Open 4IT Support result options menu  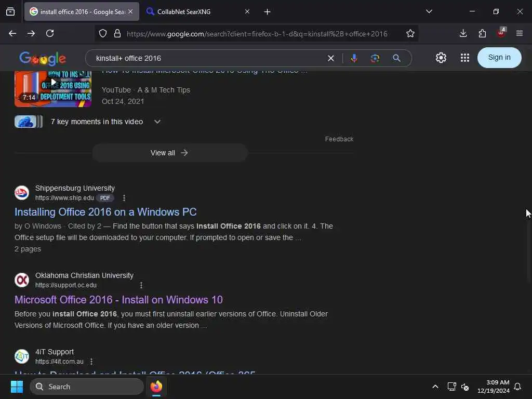(91, 362)
